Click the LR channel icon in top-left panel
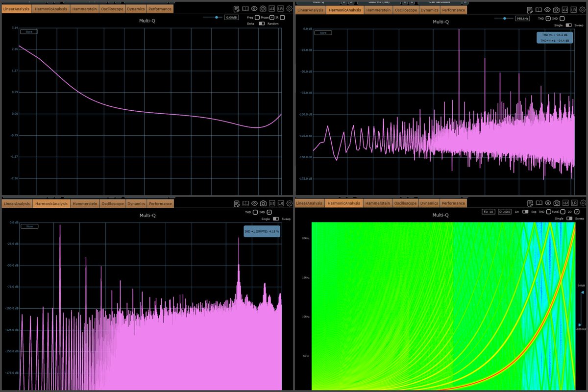588x392 pixels. point(280,9)
